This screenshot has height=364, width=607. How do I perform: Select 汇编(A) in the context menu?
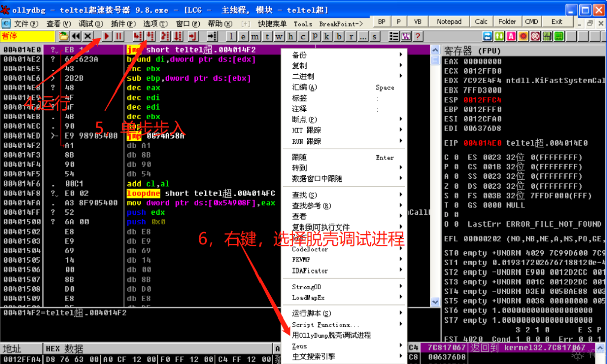tap(344, 87)
